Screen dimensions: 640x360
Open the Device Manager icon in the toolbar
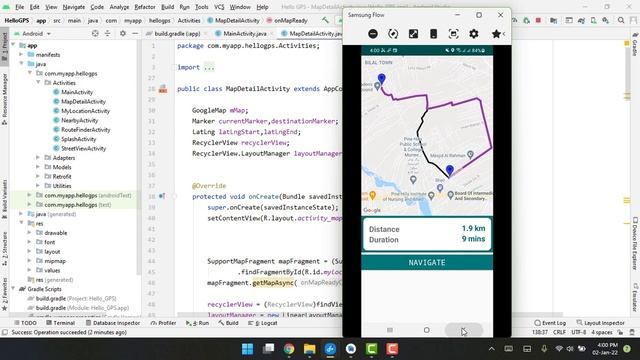(593, 20)
